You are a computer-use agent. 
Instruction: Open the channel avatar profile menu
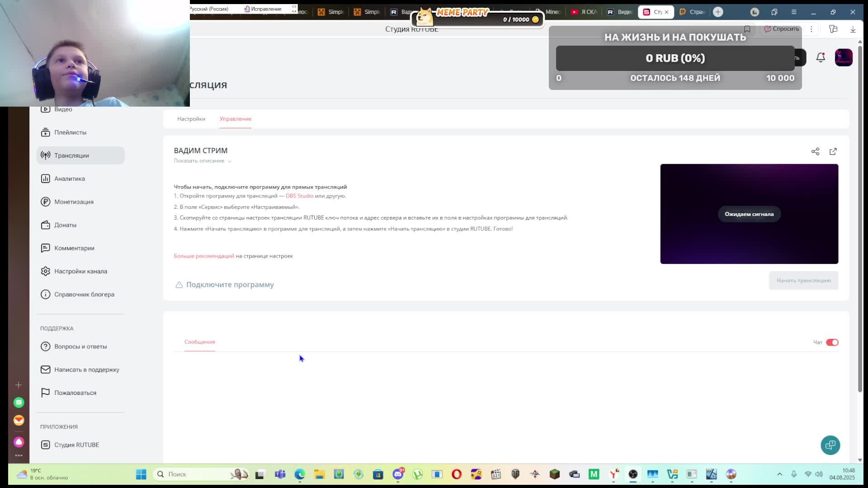click(844, 57)
